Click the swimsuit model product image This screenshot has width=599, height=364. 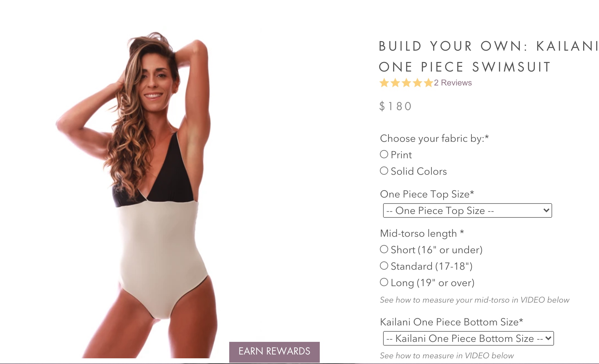point(139,195)
